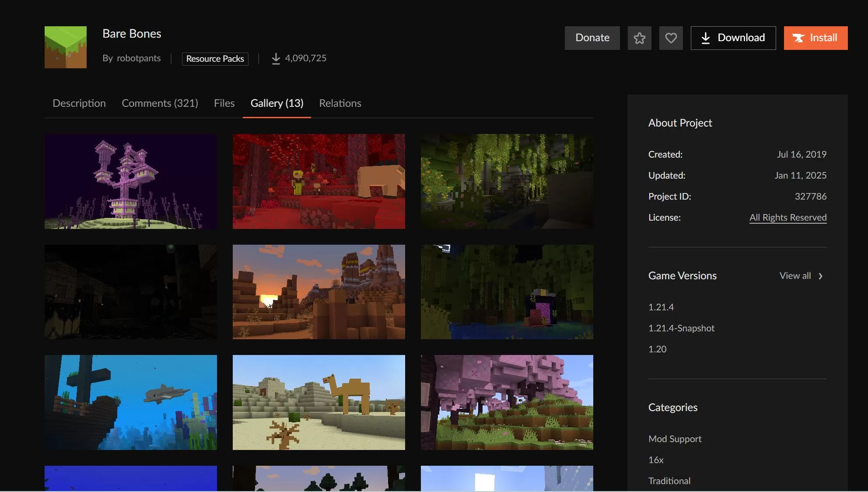Open the Resource Packs category tag
Screen dimensions: 868x492
point(215,59)
